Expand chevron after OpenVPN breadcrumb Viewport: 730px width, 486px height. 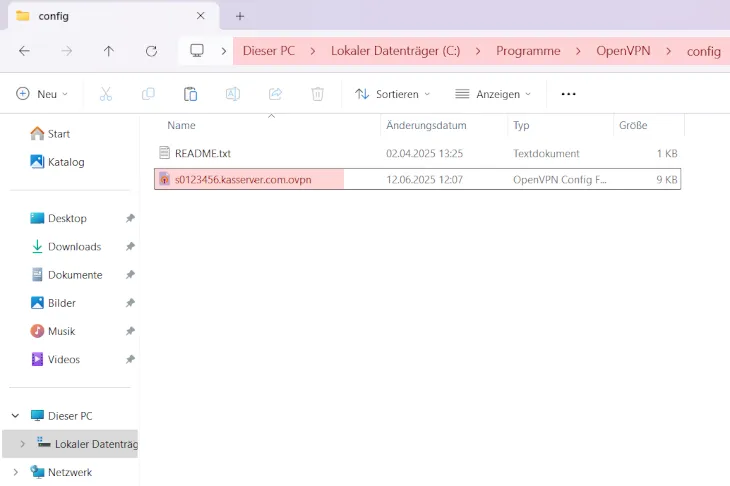669,51
